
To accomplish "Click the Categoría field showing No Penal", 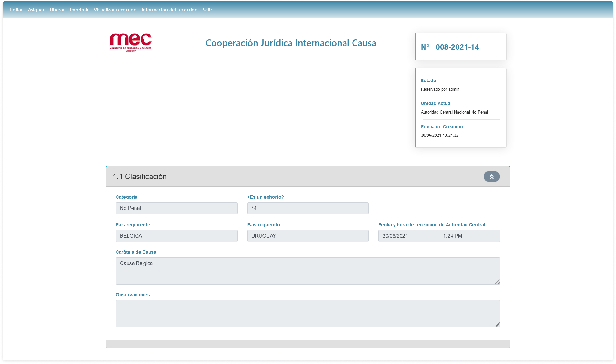I will coord(177,208).
